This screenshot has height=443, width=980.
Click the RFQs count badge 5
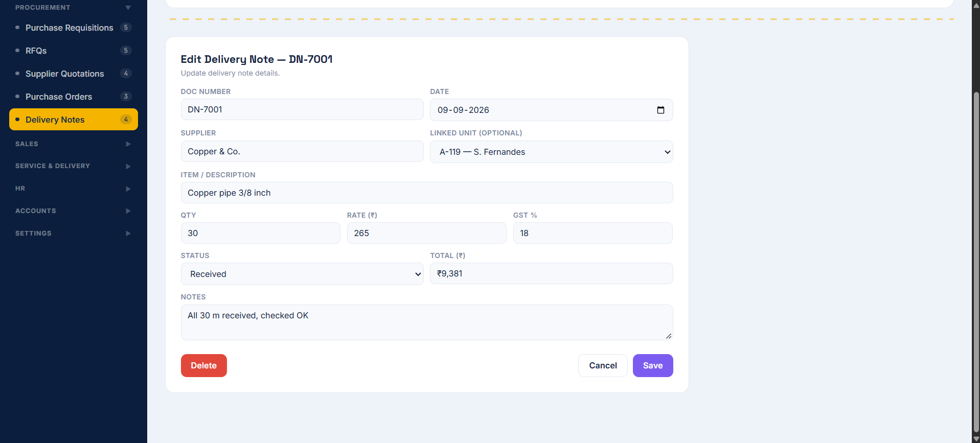tap(126, 51)
